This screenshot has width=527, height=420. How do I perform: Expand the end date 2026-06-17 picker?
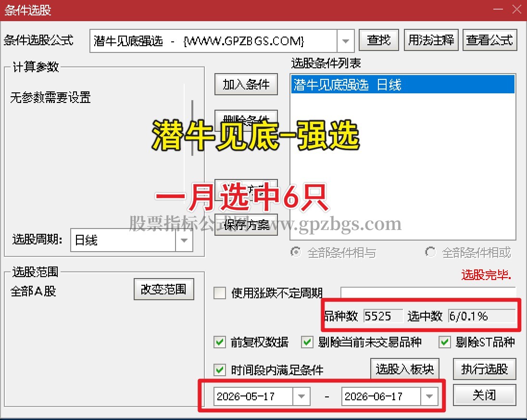[x=429, y=396]
